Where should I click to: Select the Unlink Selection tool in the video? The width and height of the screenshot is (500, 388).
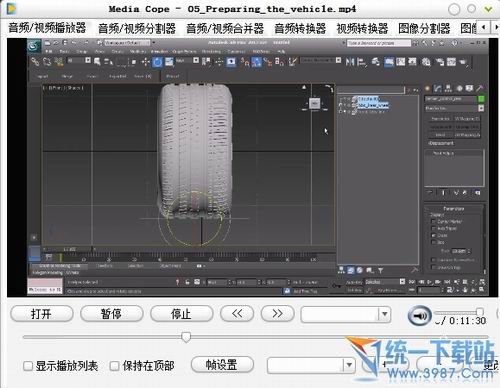47,62
